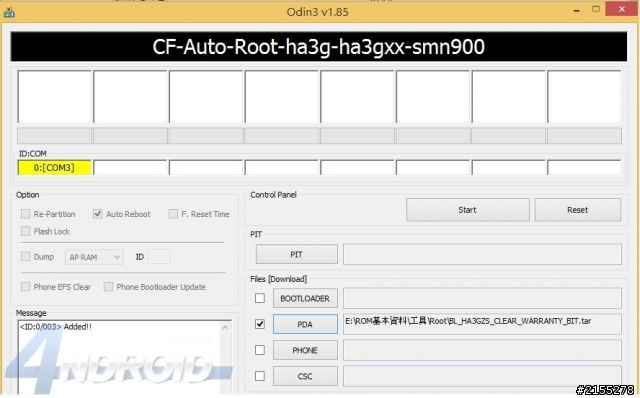
Task: Click the PDA file button
Action: [x=305, y=324]
